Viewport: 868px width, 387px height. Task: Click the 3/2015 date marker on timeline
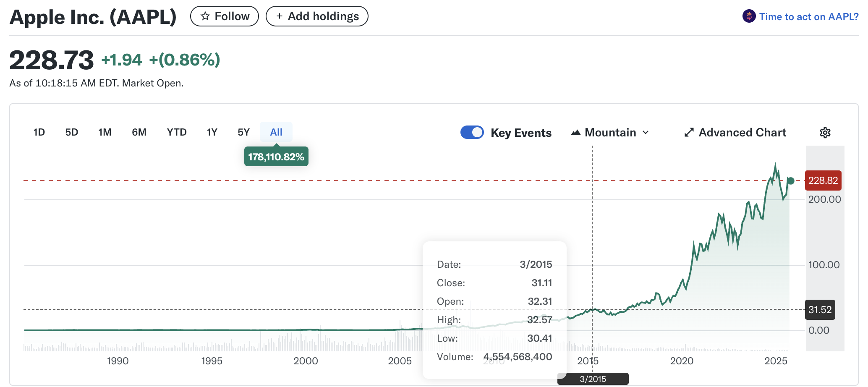pos(593,379)
